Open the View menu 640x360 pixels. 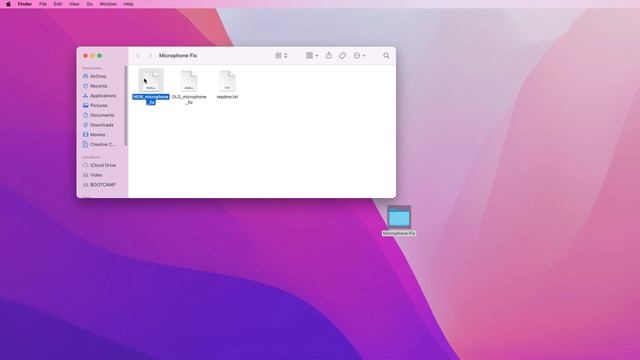74,4
